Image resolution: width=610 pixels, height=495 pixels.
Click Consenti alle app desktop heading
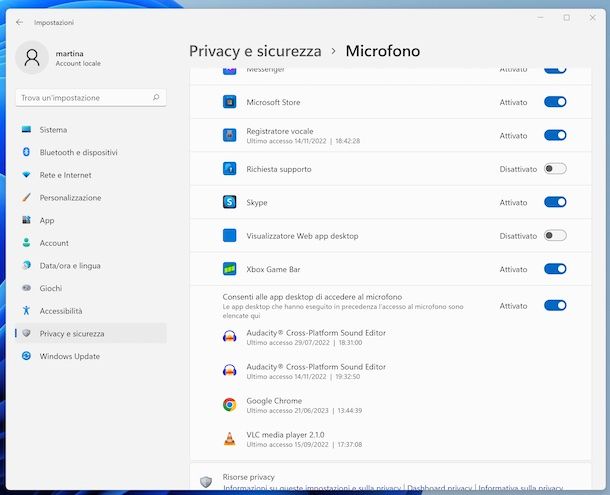pyautogui.click(x=312, y=297)
